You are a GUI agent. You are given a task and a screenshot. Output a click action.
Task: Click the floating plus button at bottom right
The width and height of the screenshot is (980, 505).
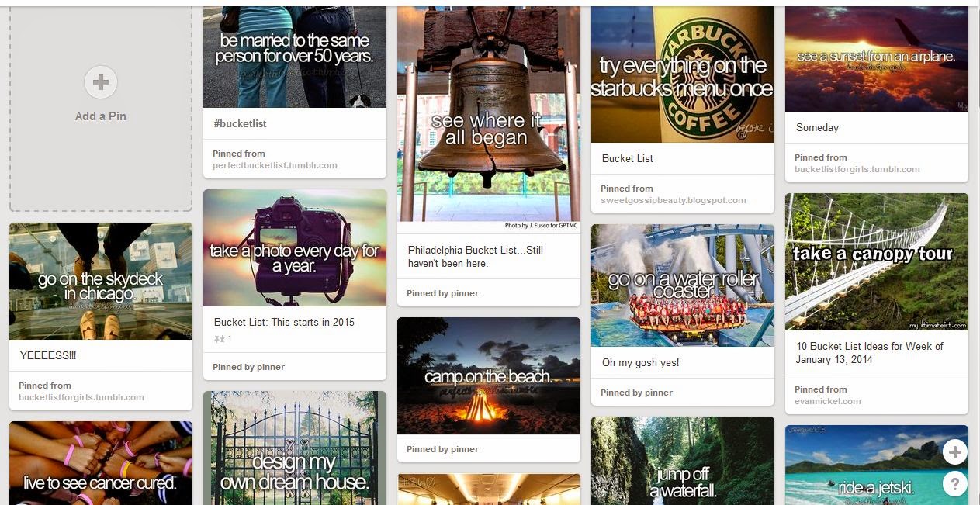[954, 451]
